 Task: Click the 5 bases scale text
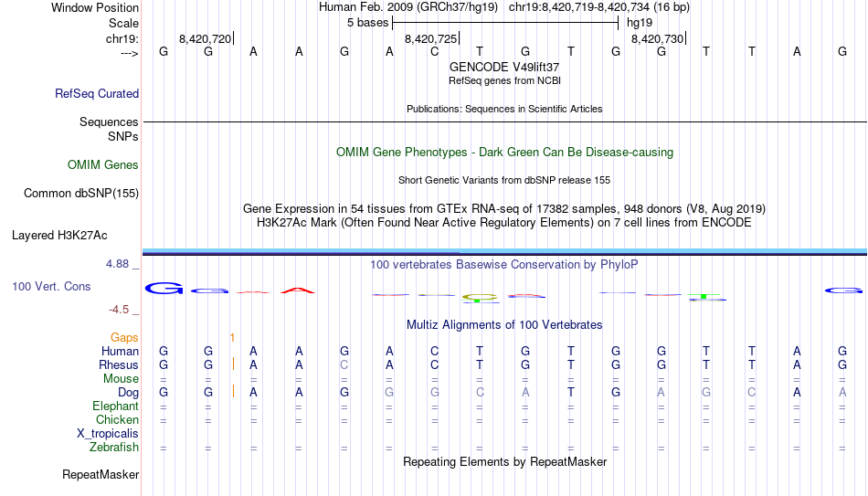367,23
